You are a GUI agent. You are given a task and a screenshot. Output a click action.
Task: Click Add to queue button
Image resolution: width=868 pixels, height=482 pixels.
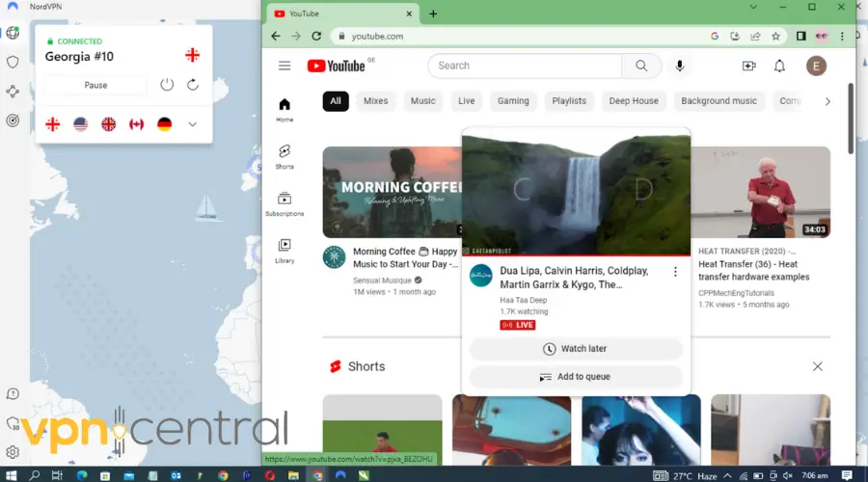(576, 377)
